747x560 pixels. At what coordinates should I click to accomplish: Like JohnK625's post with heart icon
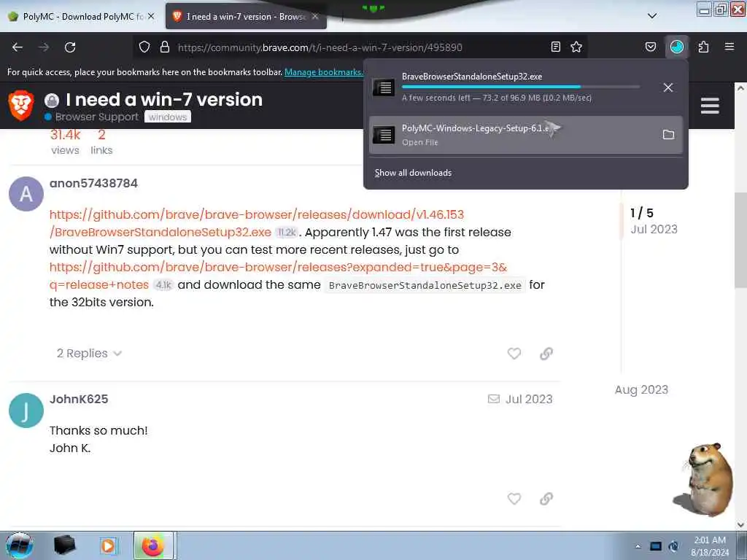tap(514, 499)
